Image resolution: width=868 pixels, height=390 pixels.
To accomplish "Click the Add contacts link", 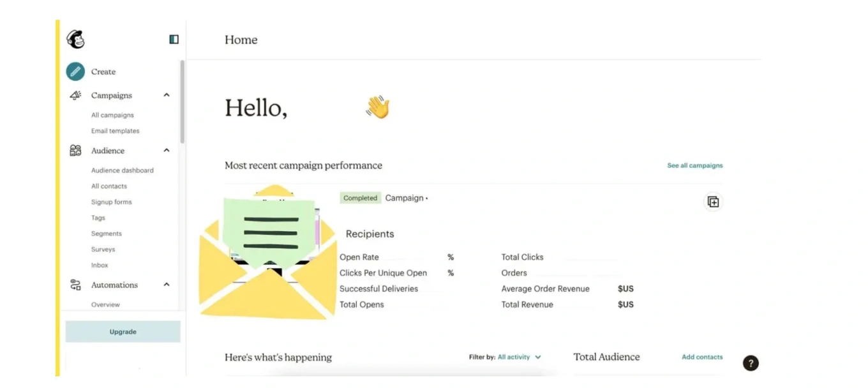I will 702,357.
